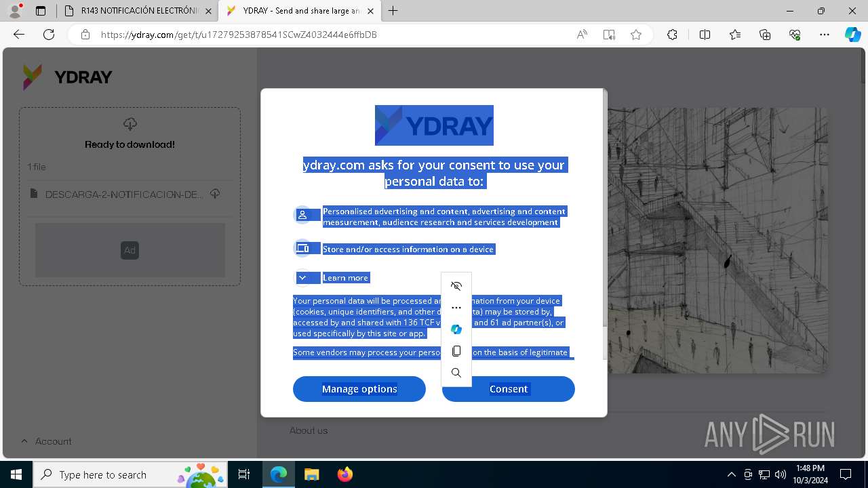This screenshot has width=868, height=488.
Task: Open Firefox from taskbar
Action: coord(344,474)
